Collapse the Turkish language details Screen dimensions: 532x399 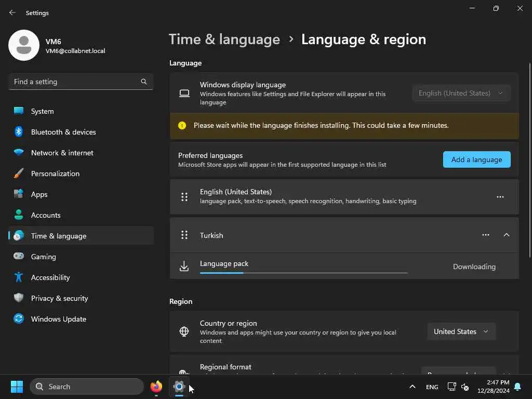506,235
